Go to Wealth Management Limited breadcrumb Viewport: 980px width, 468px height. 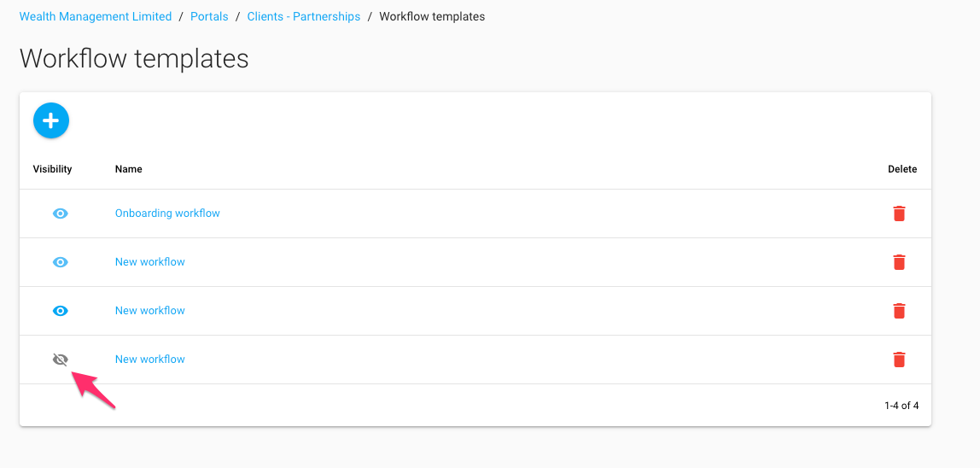click(96, 17)
